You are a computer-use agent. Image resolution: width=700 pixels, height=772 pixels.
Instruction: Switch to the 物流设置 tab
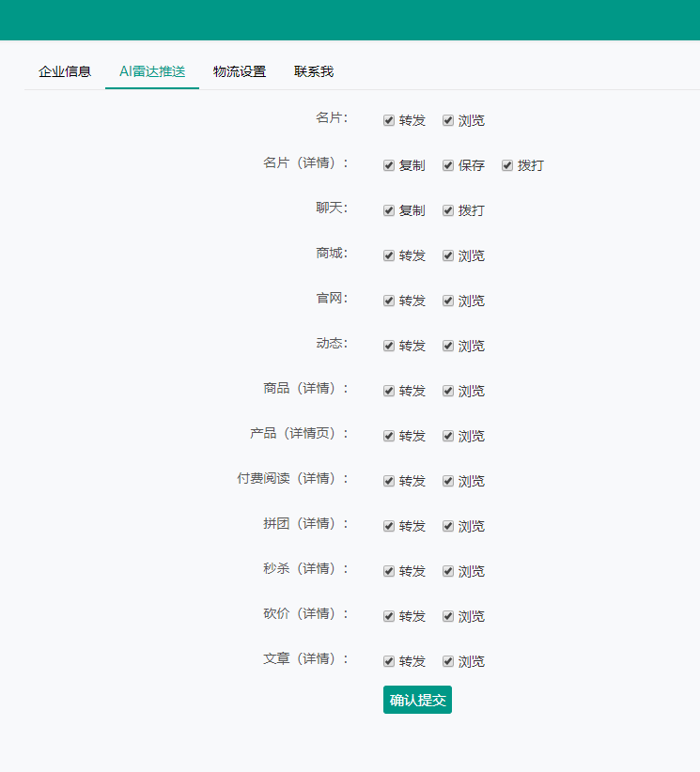pyautogui.click(x=240, y=71)
